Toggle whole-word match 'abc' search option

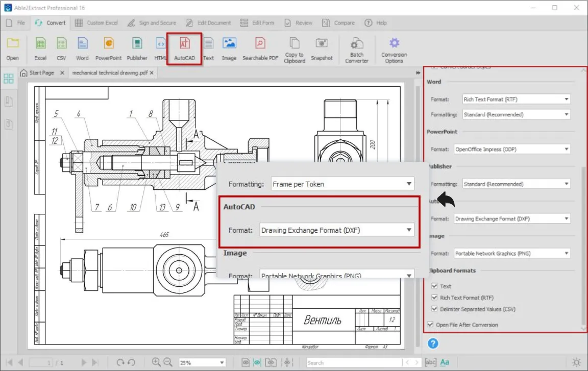[430, 362]
